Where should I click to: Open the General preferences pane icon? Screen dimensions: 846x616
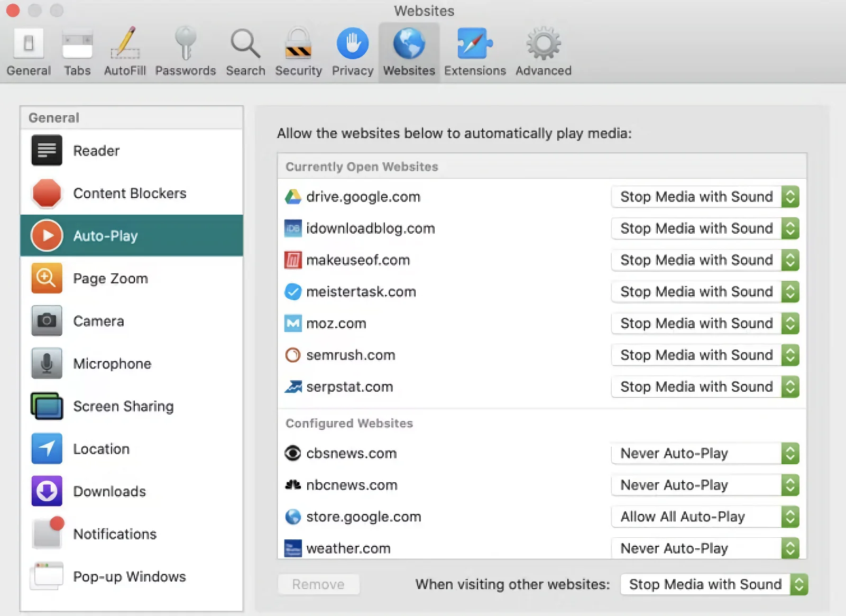tap(29, 43)
